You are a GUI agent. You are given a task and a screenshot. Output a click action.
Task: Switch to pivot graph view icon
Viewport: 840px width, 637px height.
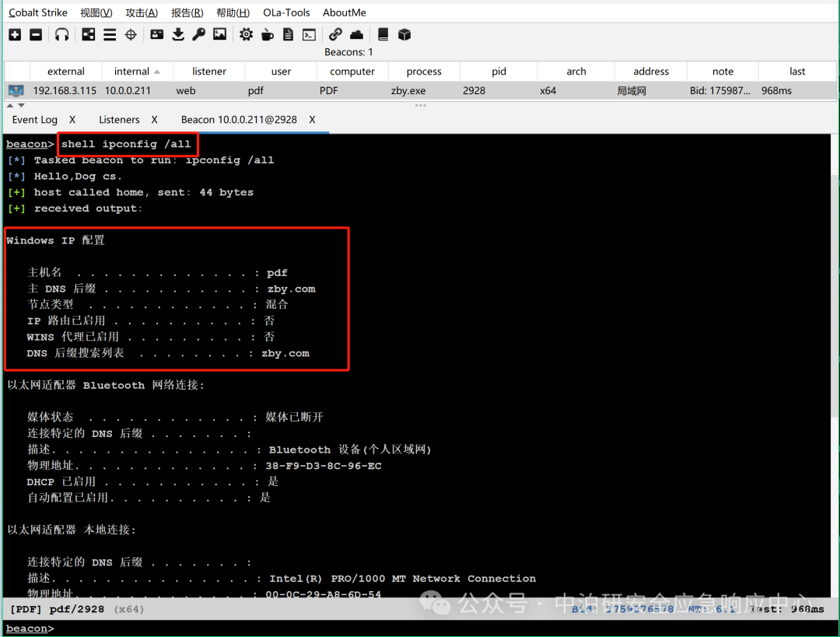[89, 35]
